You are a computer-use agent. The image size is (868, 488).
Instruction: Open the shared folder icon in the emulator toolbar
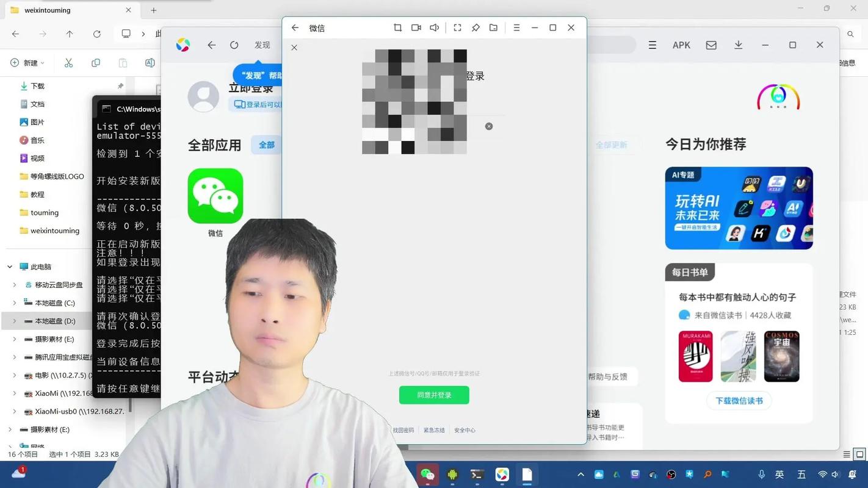pyautogui.click(x=493, y=27)
